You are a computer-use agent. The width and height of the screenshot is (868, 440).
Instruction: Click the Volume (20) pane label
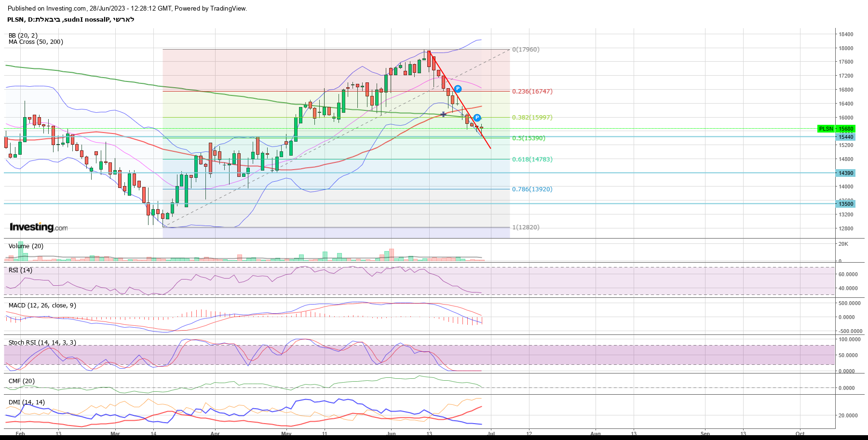[26, 246]
